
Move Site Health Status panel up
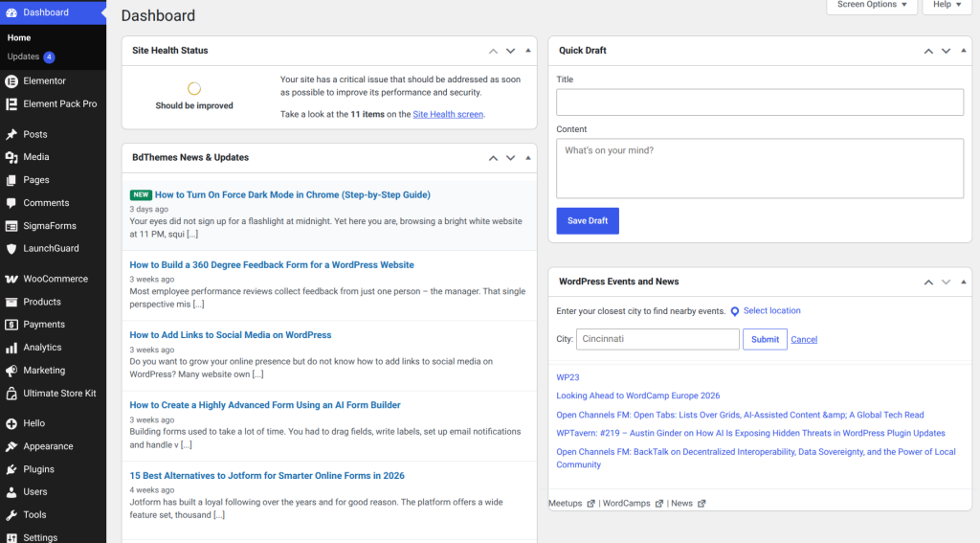tap(493, 52)
